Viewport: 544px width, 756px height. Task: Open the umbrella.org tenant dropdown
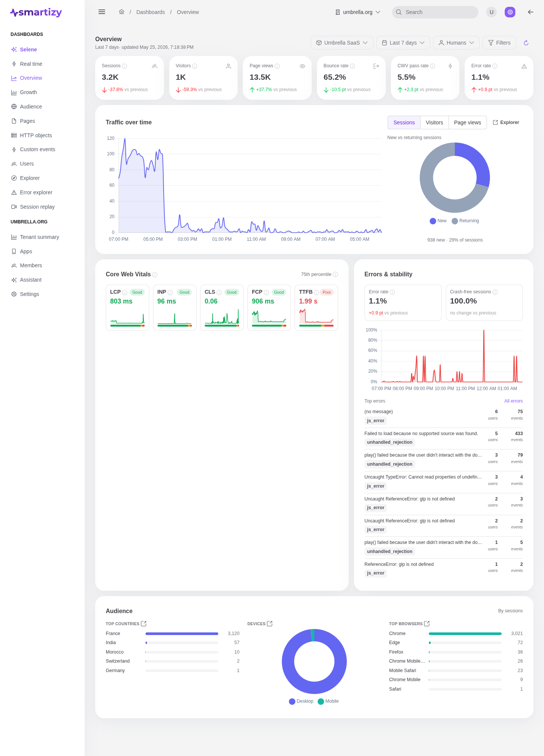point(358,12)
